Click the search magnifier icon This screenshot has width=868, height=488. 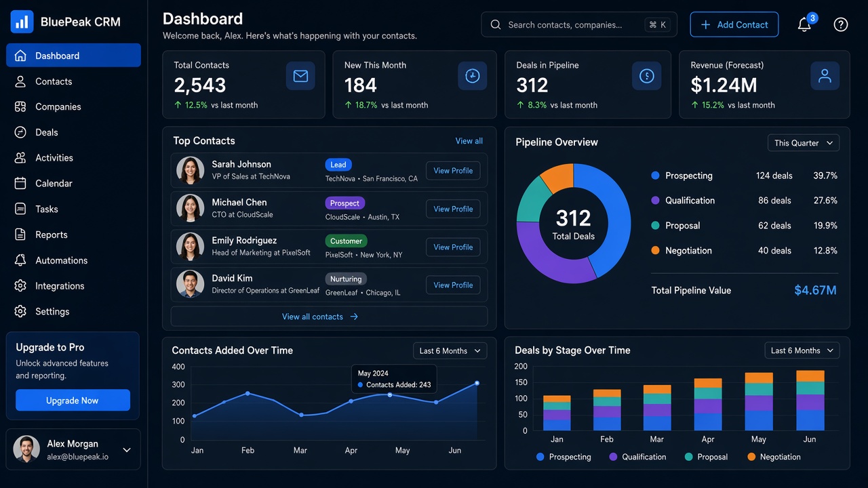click(496, 24)
